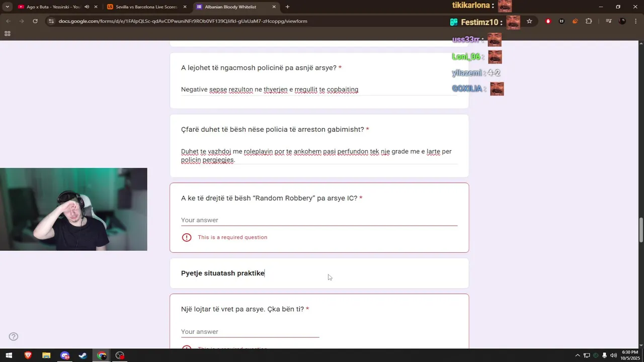Image resolution: width=644 pixels, height=362 pixels.
Task: Open Steam from the taskbar
Action: click(83, 355)
